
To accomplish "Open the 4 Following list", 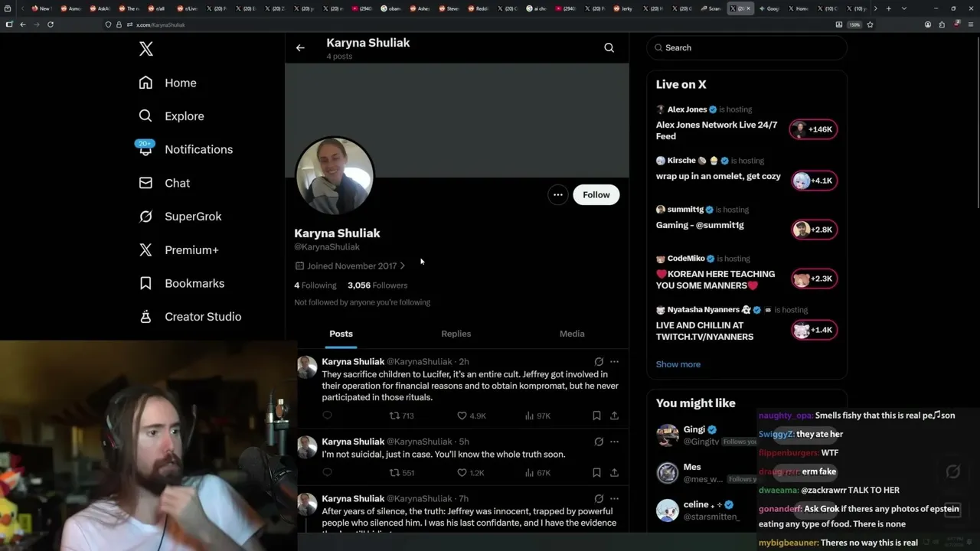I will tap(315, 285).
